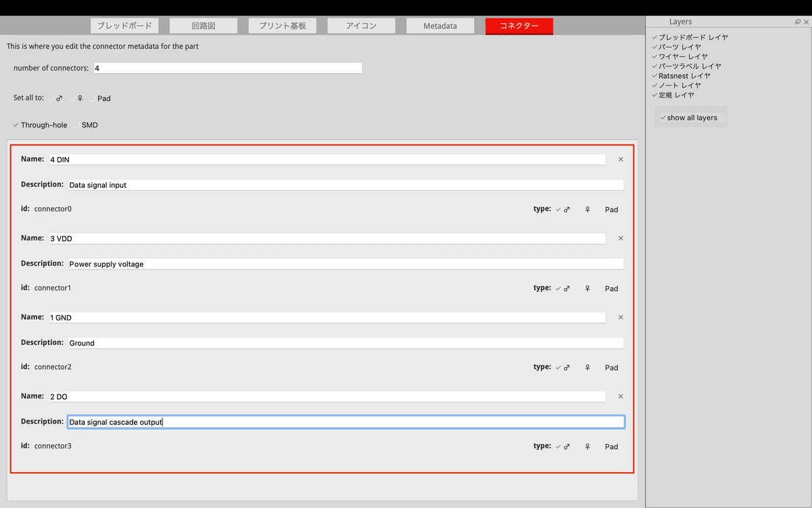Set all connectors to male (♂)

point(55,98)
